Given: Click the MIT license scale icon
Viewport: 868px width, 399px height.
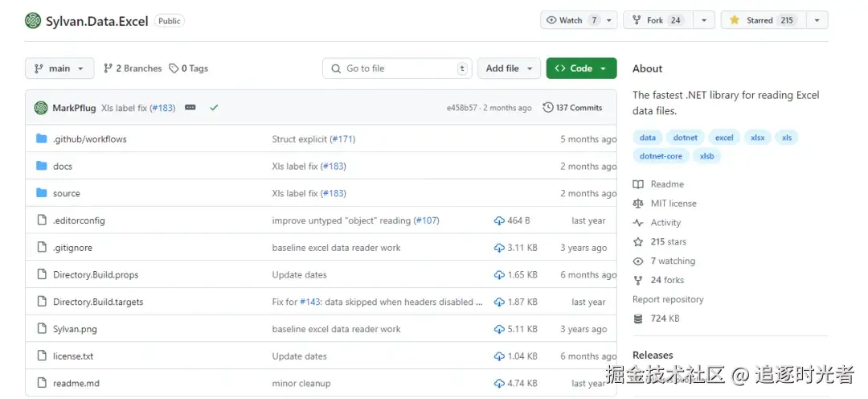Looking at the screenshot, I should tap(638, 204).
